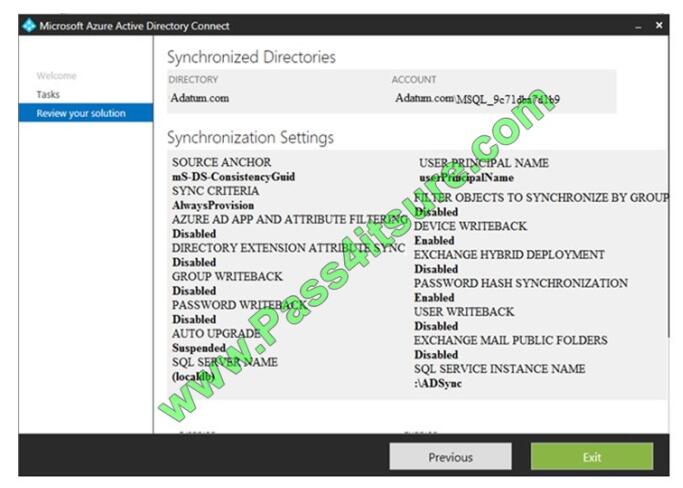
Task: Click the Synchronized Directories heading
Action: [251, 57]
